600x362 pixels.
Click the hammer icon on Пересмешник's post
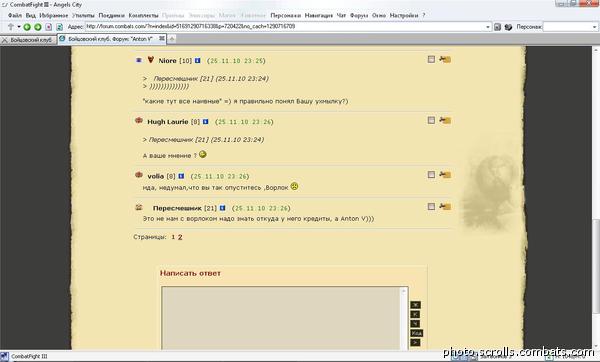(445, 207)
